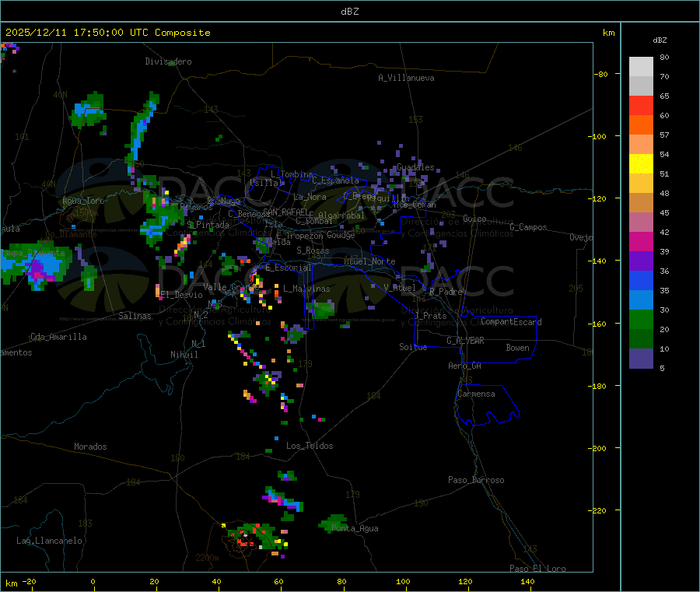Click the Divisadero map label
Viewport: 700px width, 592px height.
(168, 61)
